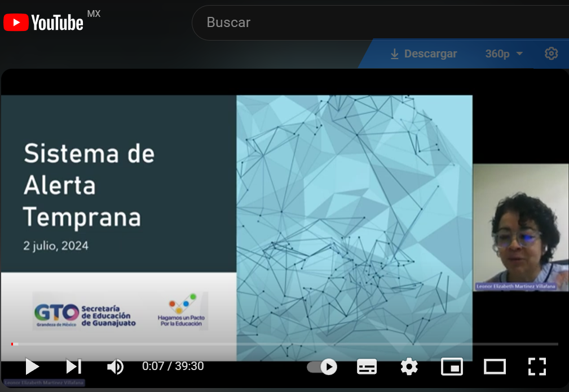Activate the miniplayer icon
Image resolution: width=569 pixels, height=392 pixels.
[452, 367]
